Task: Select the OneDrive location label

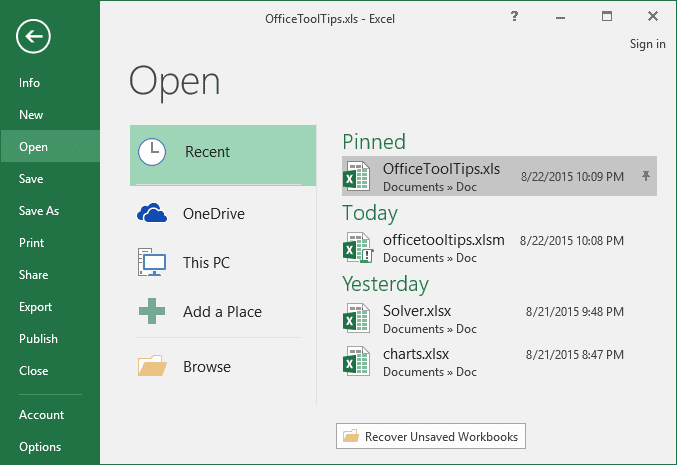Action: [x=214, y=213]
